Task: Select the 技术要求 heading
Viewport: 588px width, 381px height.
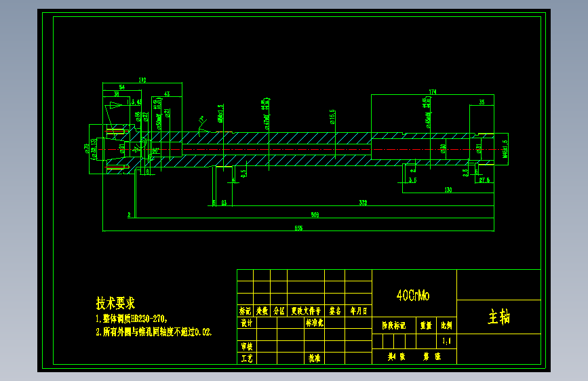Action: click(x=115, y=303)
